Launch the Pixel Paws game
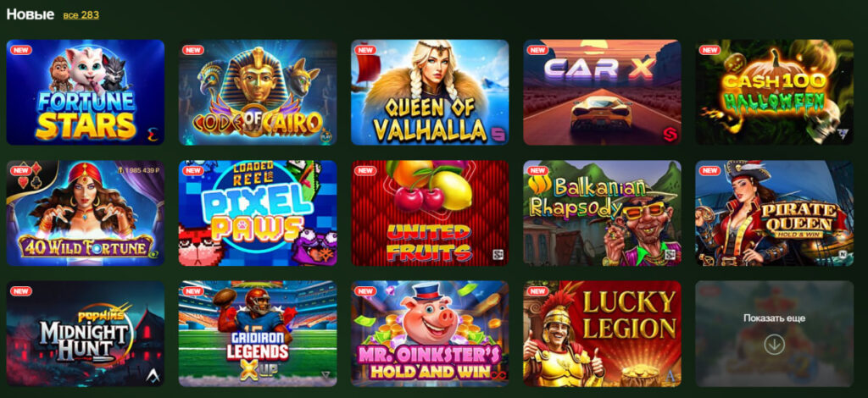This screenshot has height=398, width=868. 258,213
